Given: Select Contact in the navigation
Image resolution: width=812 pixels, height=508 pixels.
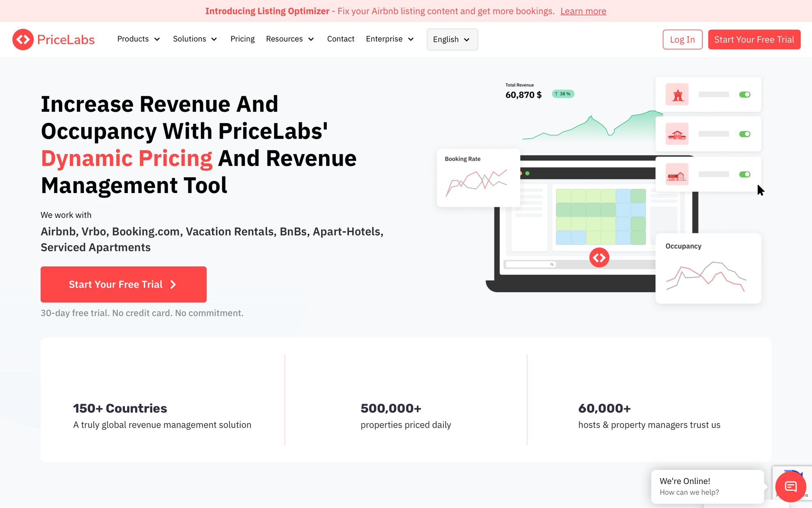Looking at the screenshot, I should point(341,39).
